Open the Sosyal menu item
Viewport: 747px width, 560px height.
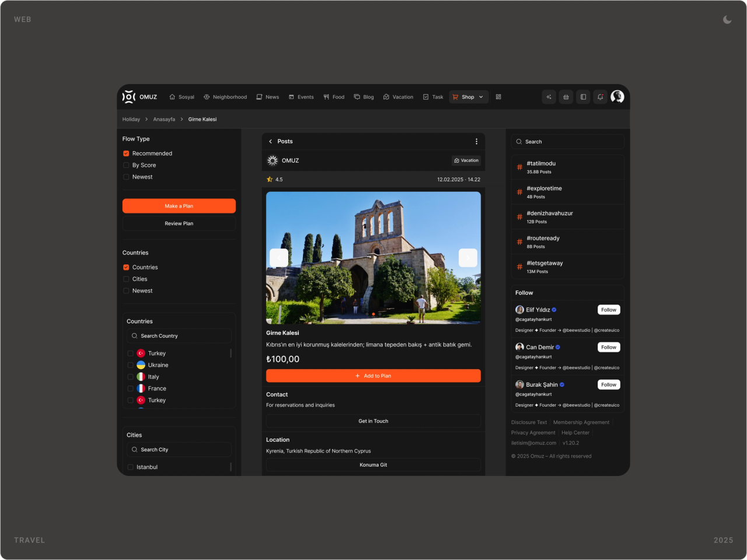181,97
